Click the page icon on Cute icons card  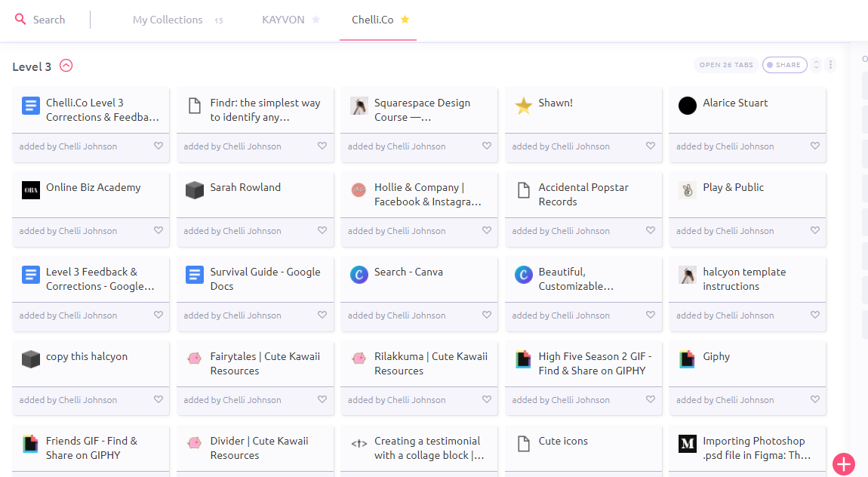(x=523, y=443)
